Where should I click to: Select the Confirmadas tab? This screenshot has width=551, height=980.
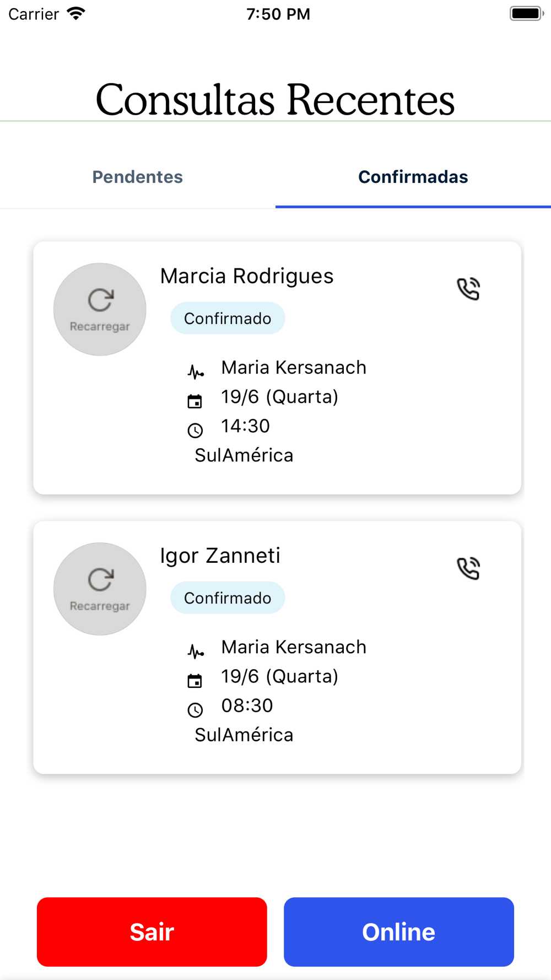click(413, 177)
